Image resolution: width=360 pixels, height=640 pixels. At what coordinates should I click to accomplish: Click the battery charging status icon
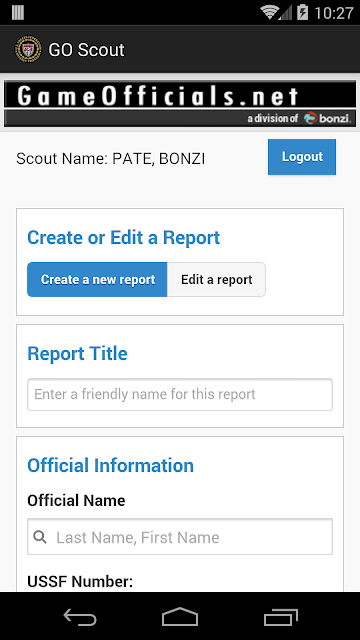(302, 12)
